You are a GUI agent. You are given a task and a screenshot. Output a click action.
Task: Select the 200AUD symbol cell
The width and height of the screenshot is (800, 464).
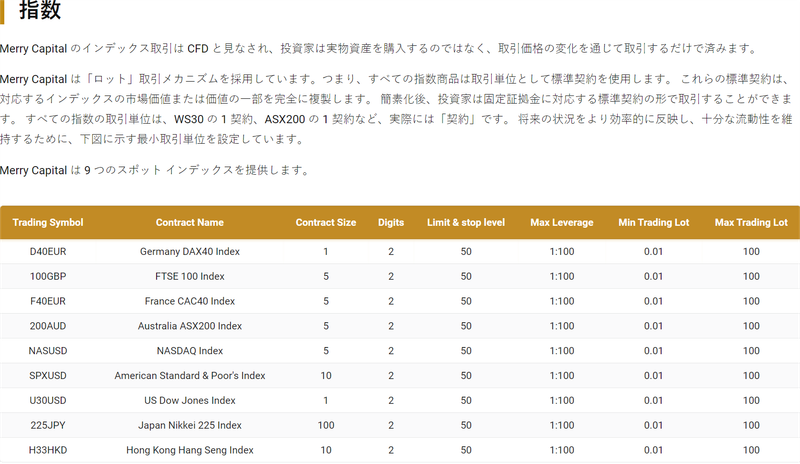click(48, 326)
